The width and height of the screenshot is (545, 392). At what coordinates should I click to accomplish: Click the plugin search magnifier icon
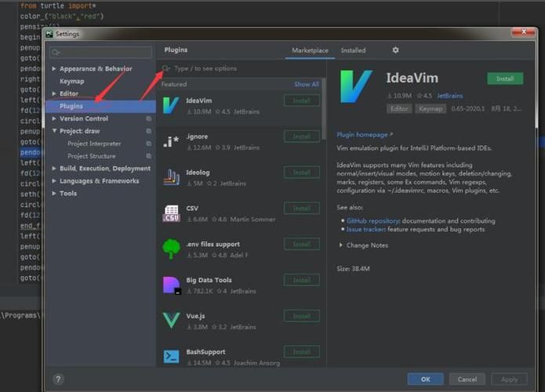tap(165, 69)
